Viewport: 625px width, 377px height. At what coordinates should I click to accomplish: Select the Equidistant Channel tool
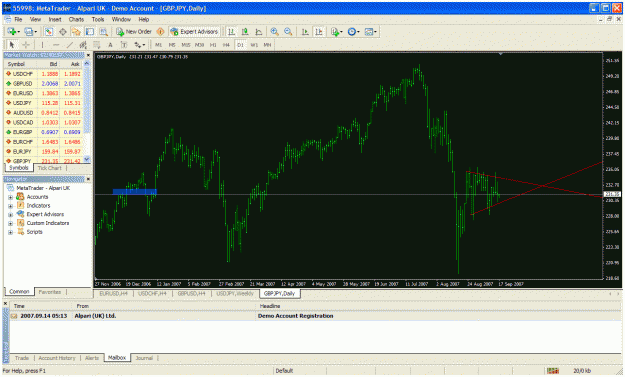83,45
